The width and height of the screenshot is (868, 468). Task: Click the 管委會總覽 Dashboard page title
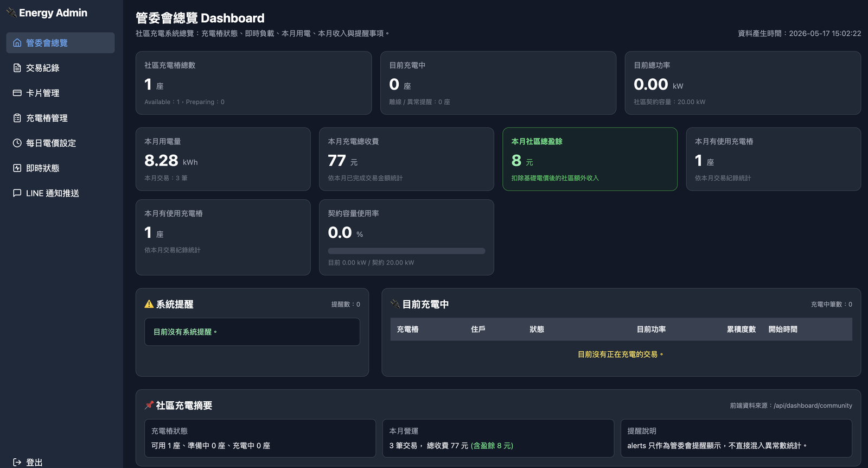(200, 18)
